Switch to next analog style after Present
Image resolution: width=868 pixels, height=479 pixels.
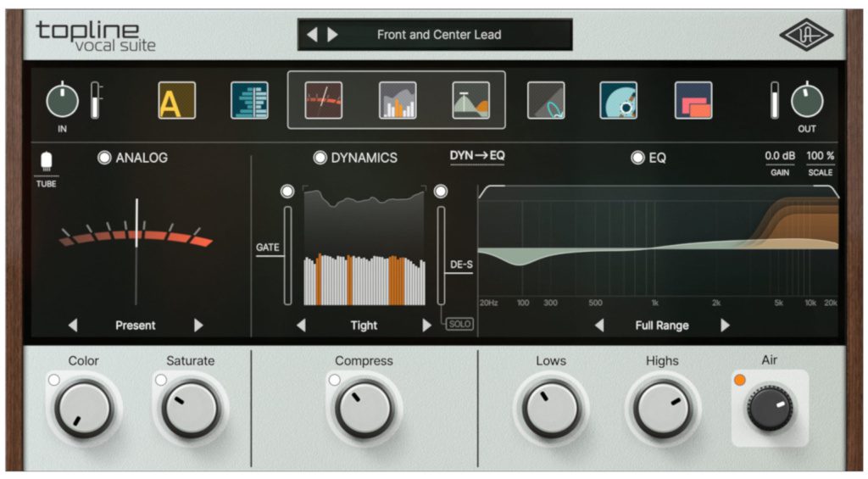[199, 326]
